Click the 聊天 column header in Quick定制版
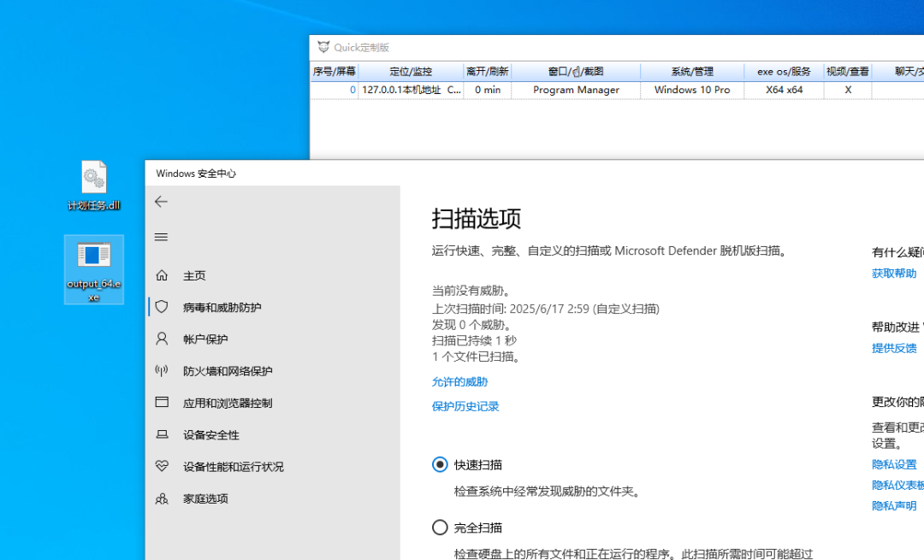 click(898, 71)
